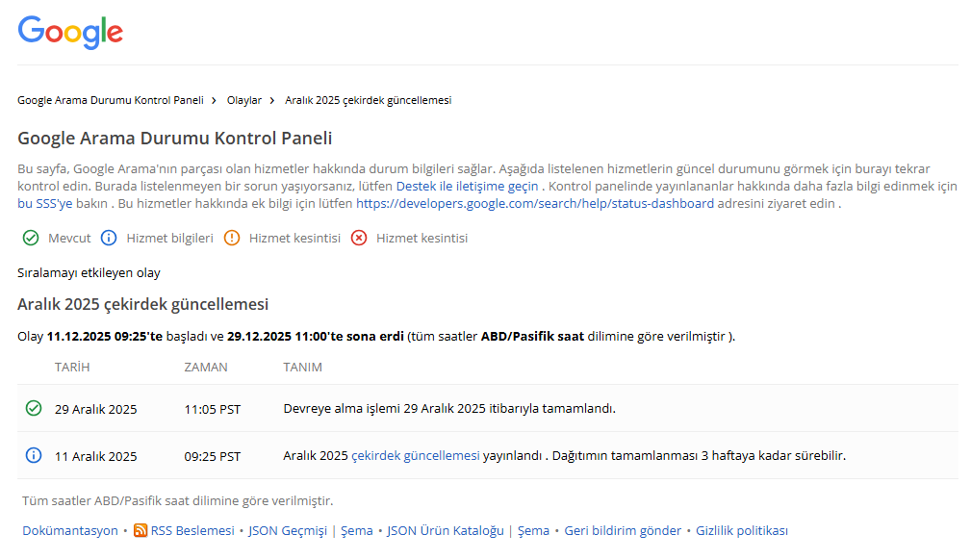Open the JSON Geçmişi link
The width and height of the screenshot is (971, 560).
(288, 530)
